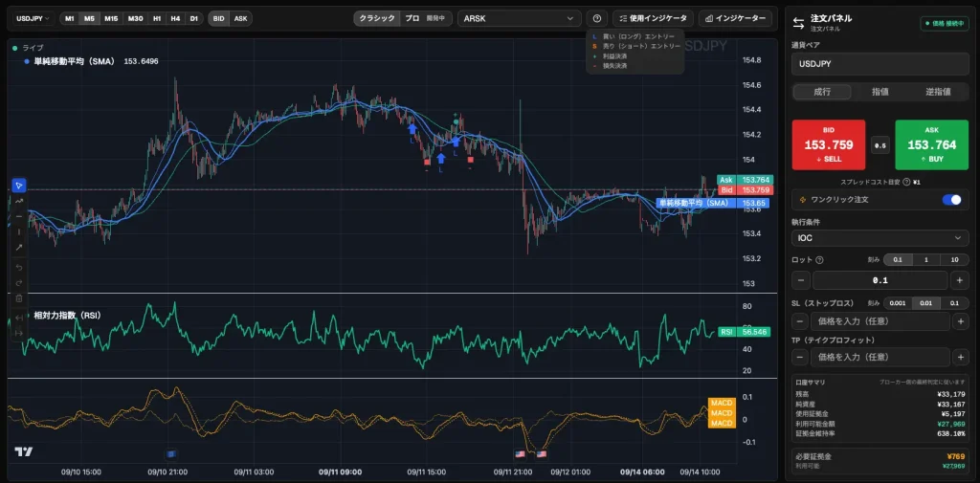Viewport: 980px width, 483px height.
Task: Select the vertical line drawing tool
Action: click(19, 231)
